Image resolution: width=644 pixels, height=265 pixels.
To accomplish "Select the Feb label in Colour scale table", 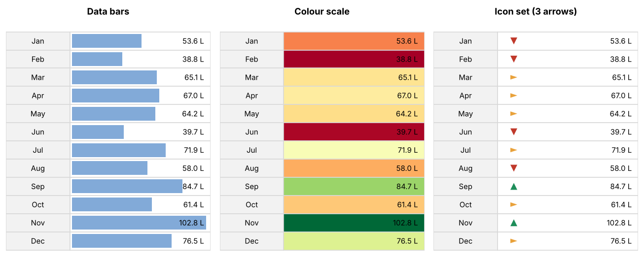I will [x=251, y=59].
